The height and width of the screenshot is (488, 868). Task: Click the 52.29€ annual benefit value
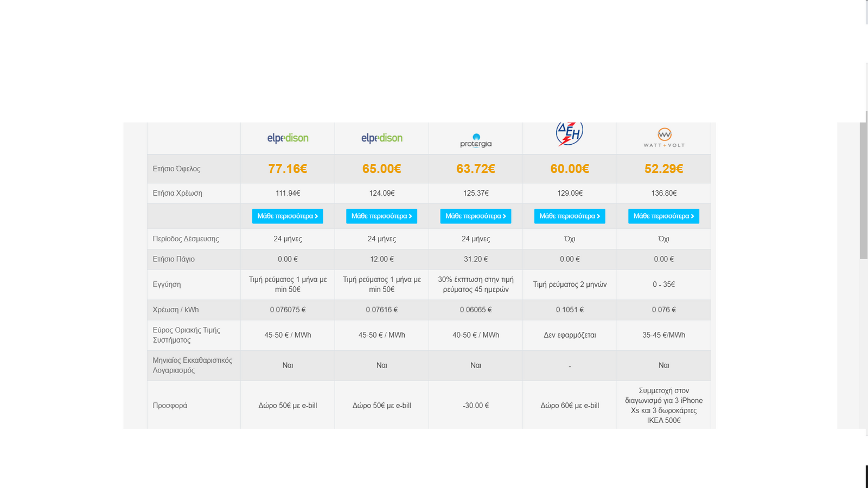click(x=664, y=169)
